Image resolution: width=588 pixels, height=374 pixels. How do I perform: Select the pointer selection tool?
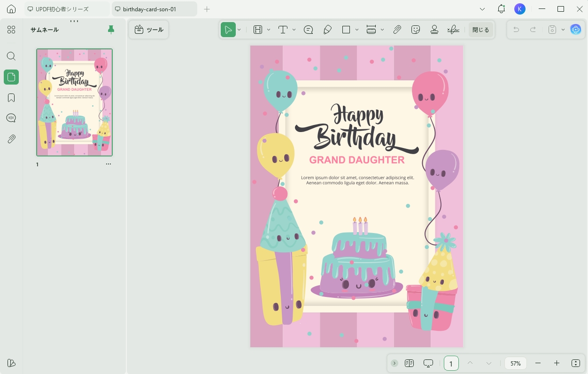pyautogui.click(x=228, y=30)
